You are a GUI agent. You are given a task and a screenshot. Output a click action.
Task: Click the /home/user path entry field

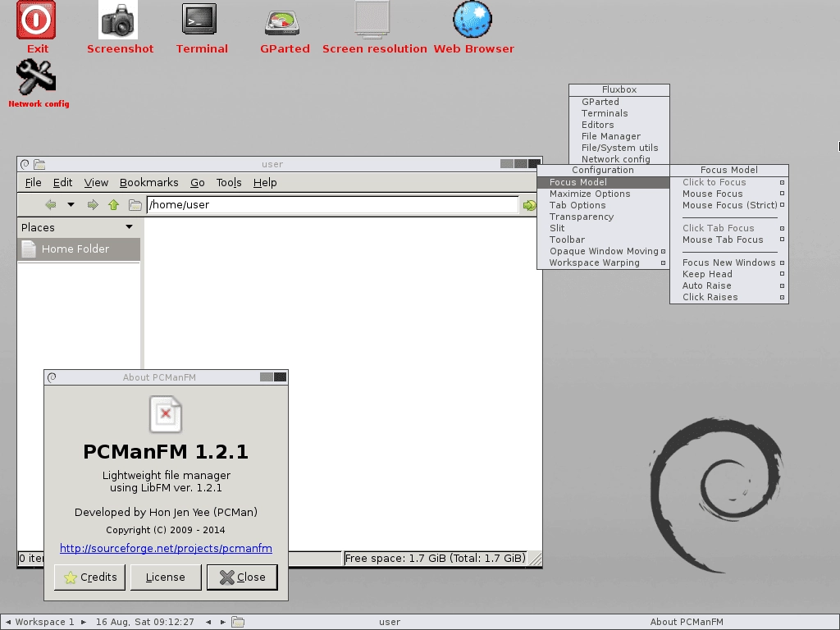[x=333, y=204]
